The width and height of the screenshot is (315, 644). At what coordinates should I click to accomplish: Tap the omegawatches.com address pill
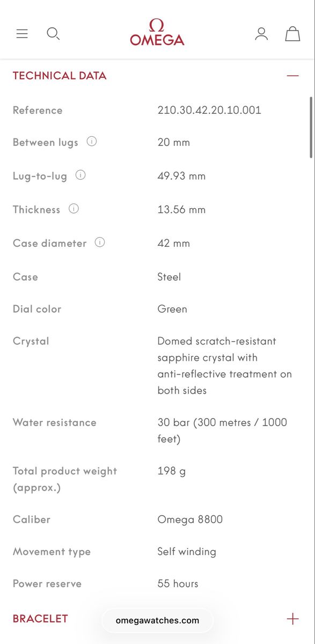tap(157, 620)
